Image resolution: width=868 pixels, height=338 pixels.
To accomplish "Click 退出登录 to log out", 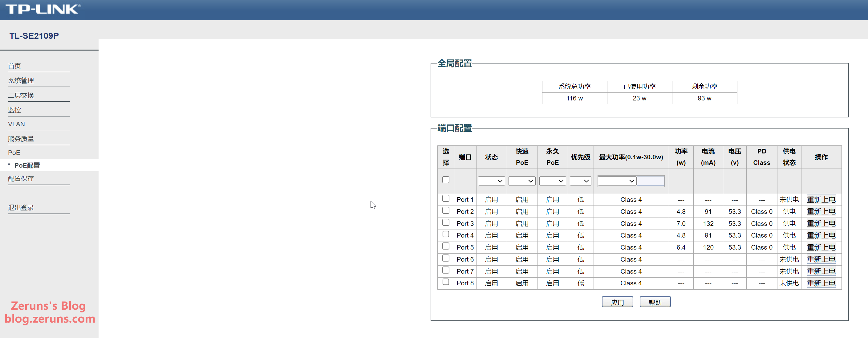I will (x=21, y=208).
